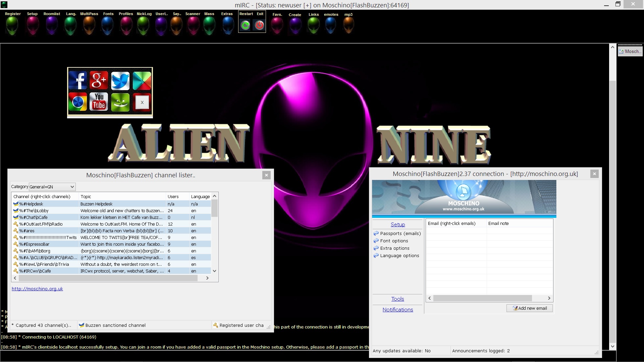Open the Setup alien icon
This screenshot has width=644, height=362.
33,25
